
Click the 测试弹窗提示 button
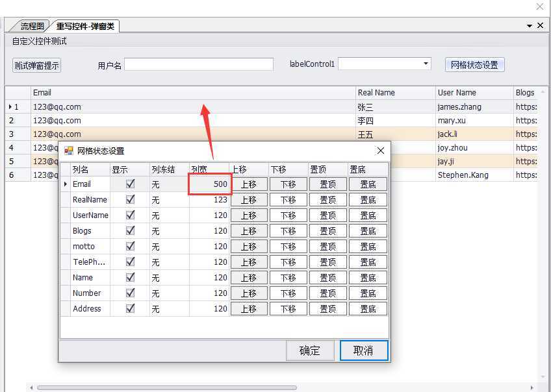point(36,66)
